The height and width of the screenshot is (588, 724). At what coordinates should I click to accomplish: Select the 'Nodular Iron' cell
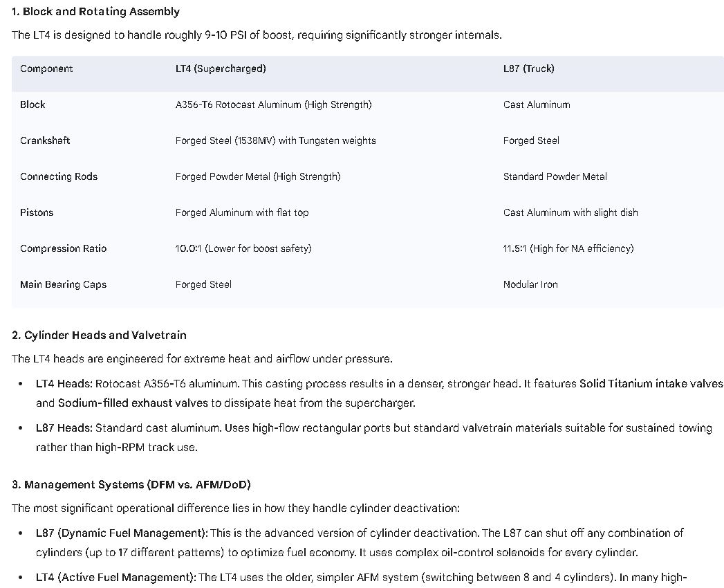530,285
